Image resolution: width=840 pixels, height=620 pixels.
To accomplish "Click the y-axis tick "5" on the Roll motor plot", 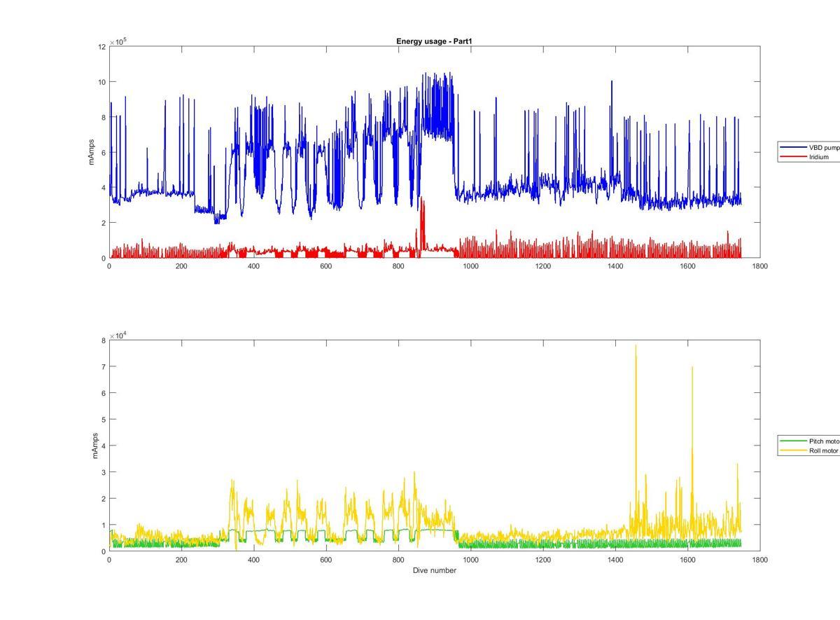I will point(104,420).
